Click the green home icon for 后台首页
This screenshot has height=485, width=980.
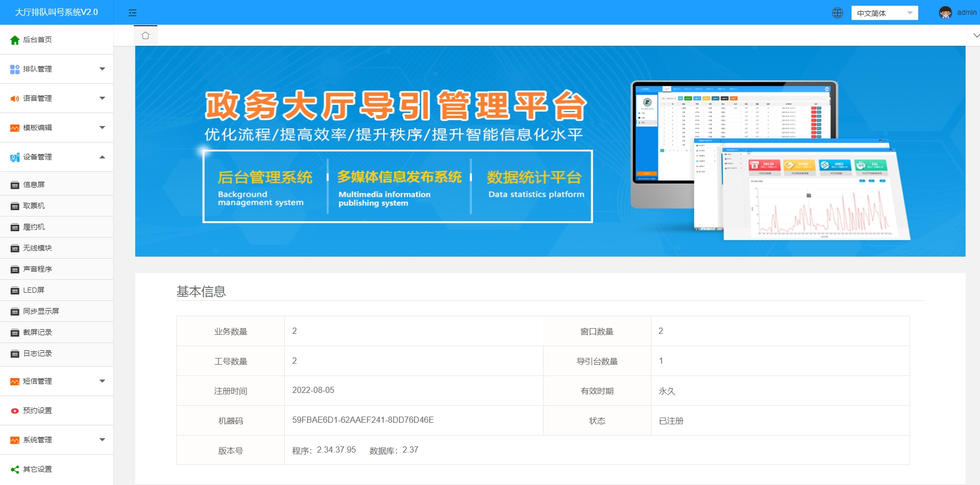[x=15, y=40]
